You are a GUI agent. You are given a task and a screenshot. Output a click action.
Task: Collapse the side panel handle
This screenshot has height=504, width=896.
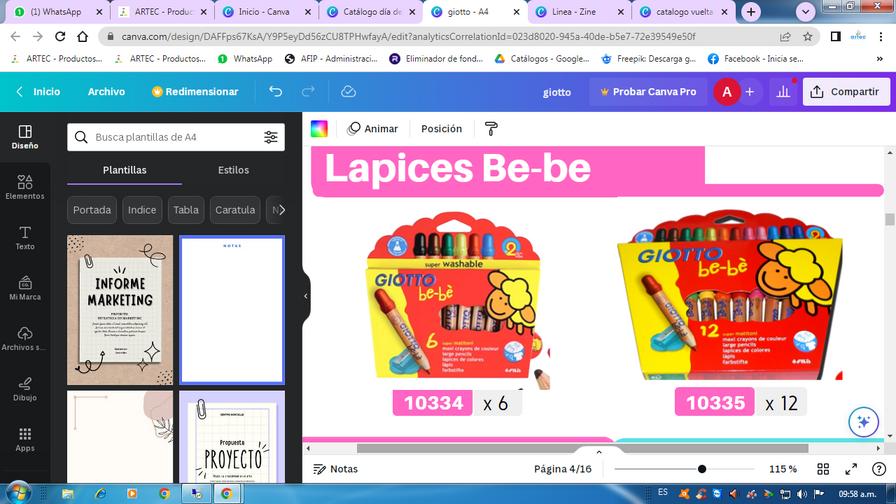[x=306, y=296]
